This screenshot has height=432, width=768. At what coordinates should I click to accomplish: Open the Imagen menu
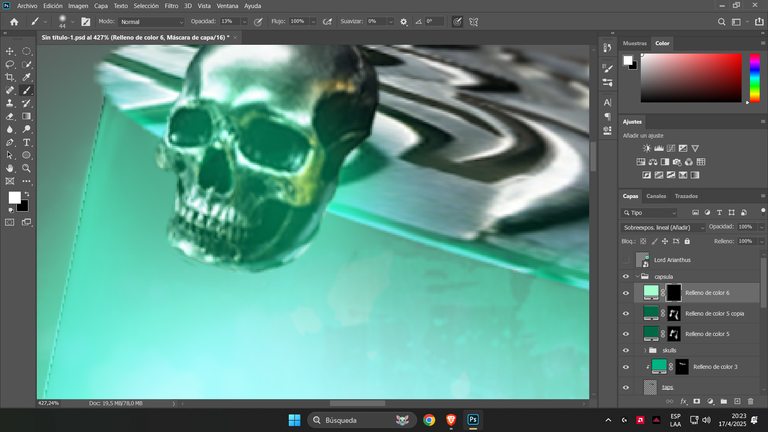click(x=78, y=6)
